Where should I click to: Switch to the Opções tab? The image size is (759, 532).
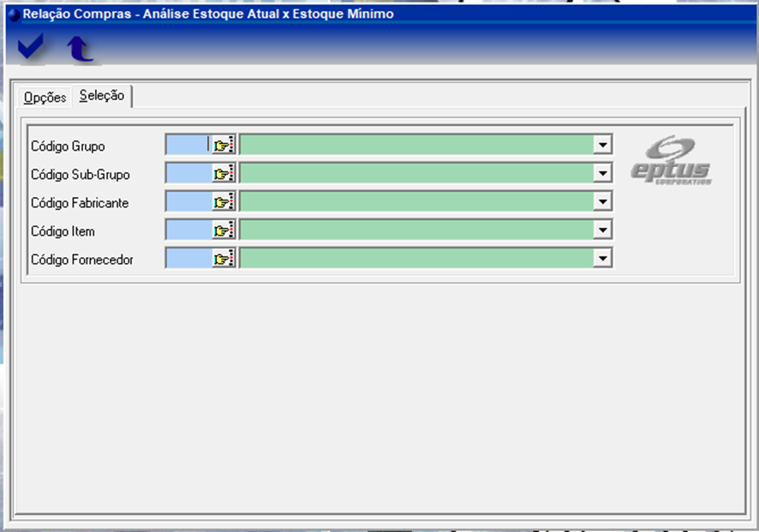(45, 98)
